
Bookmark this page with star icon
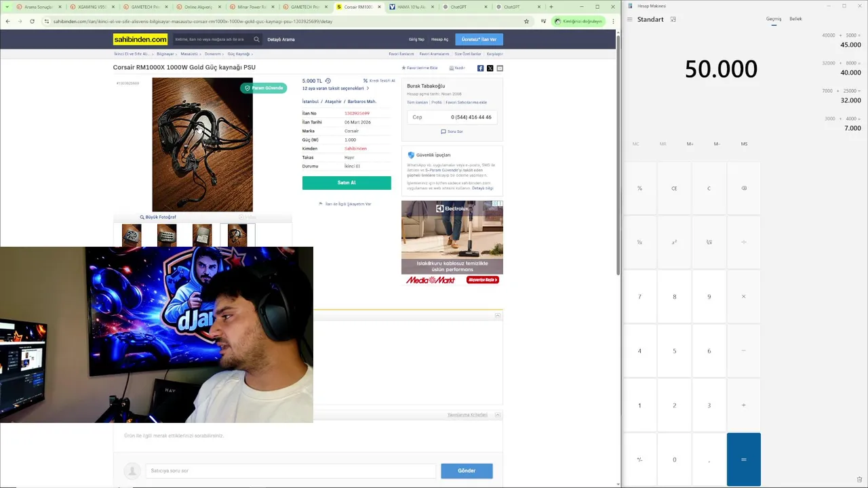pos(526,21)
